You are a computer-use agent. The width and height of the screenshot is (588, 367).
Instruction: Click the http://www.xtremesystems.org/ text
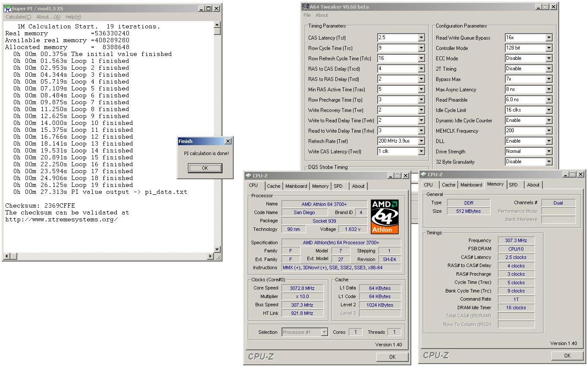(x=61, y=219)
